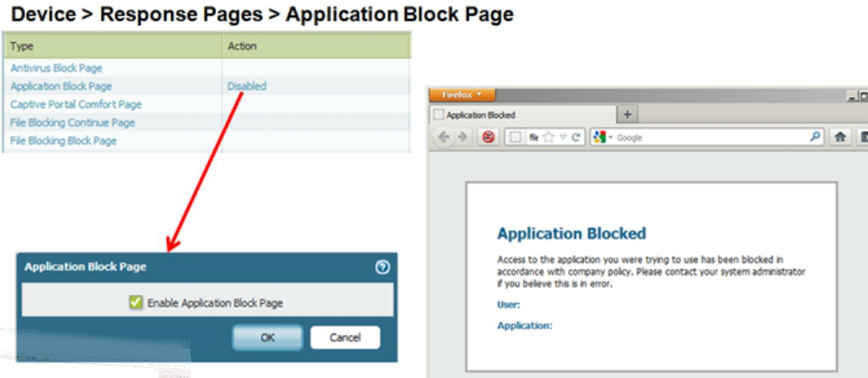This screenshot has height=378, width=868.
Task: Go back with Firefox back arrow
Action: pos(444,137)
